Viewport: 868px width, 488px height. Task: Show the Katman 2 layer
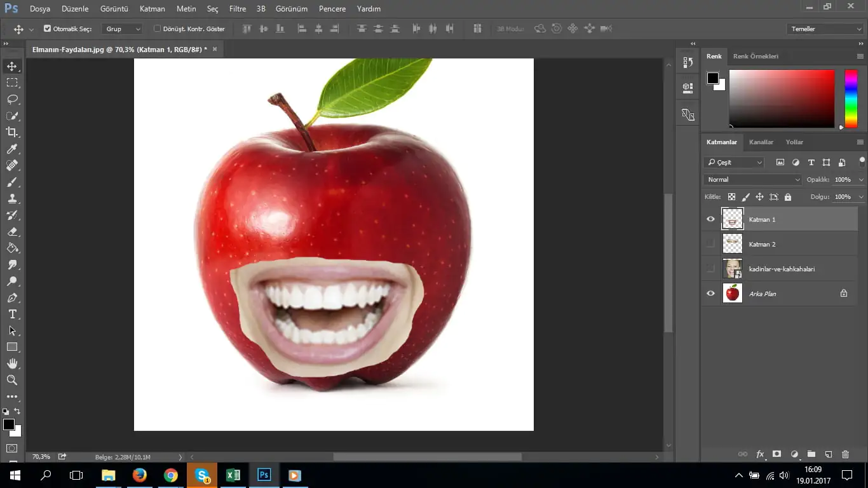point(710,244)
